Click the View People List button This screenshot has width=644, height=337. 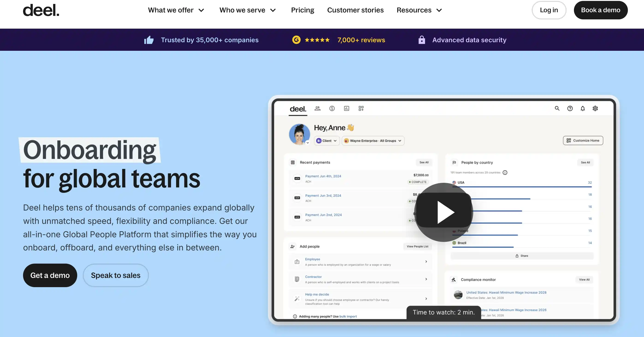pyautogui.click(x=417, y=246)
